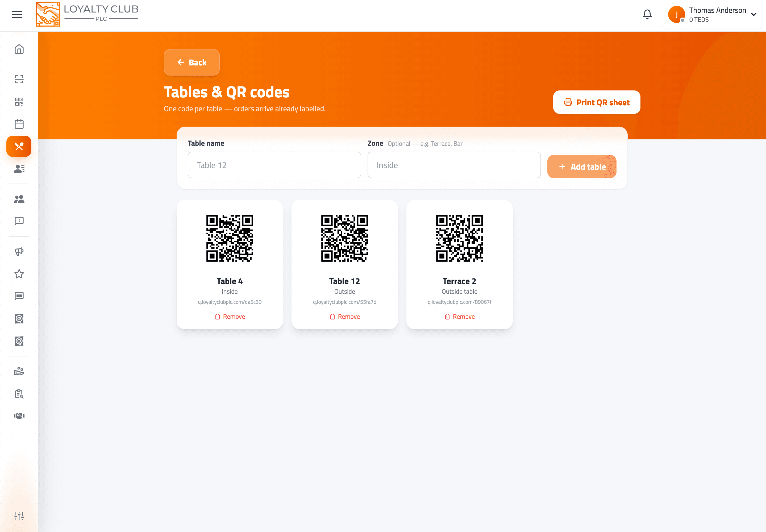The height and width of the screenshot is (532, 766).
Task: Select the fork and knife restaurant icon
Action: point(19,146)
